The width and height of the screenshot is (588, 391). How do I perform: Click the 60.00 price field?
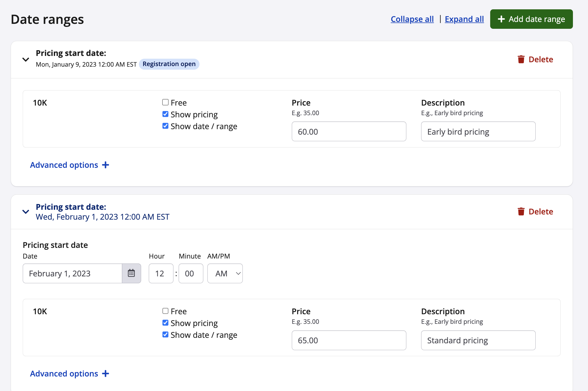pyautogui.click(x=349, y=132)
